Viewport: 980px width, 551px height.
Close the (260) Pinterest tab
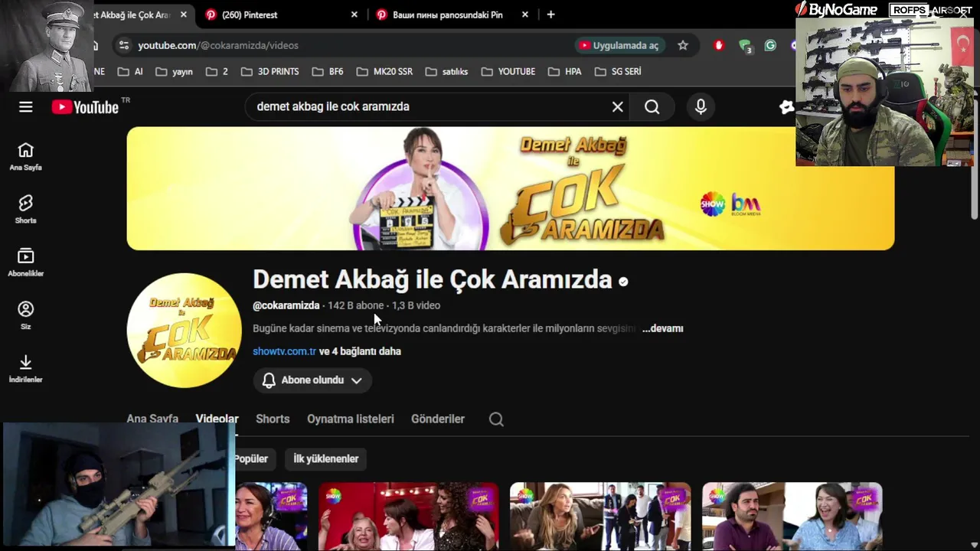354,15
